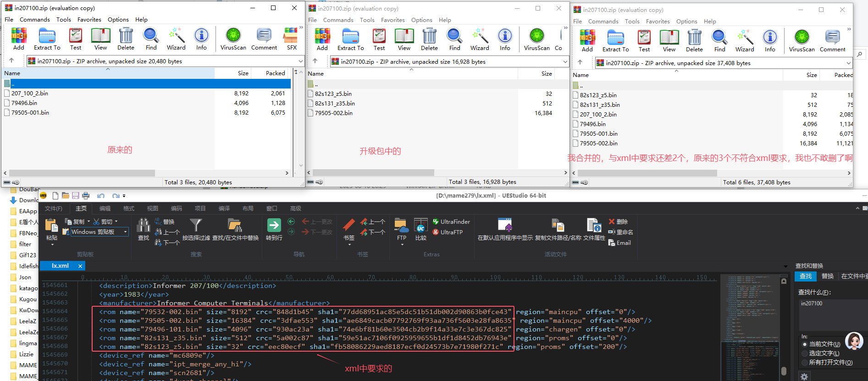Click 复制文件路径/名称 icon
This screenshot has height=381, width=868.
click(558, 226)
